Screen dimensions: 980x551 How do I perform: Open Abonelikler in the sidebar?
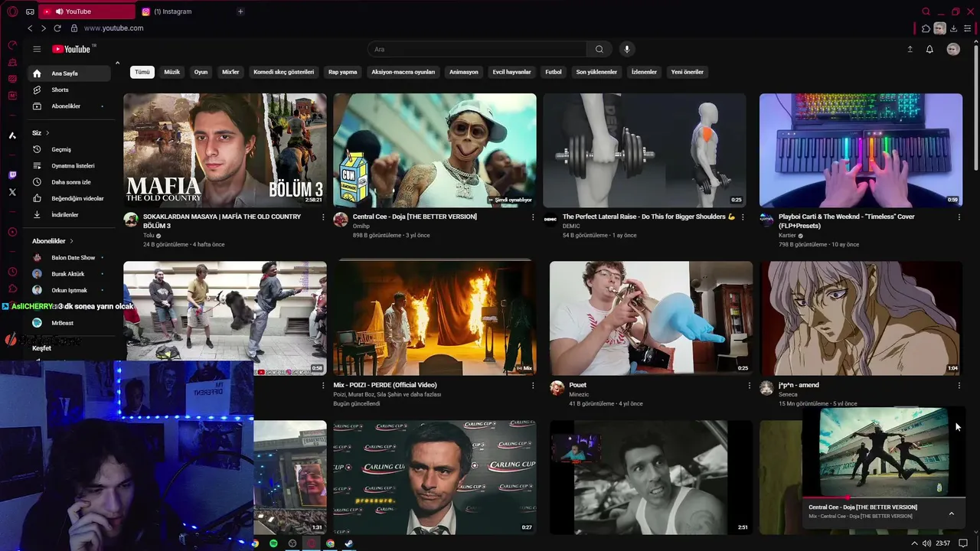click(69, 106)
